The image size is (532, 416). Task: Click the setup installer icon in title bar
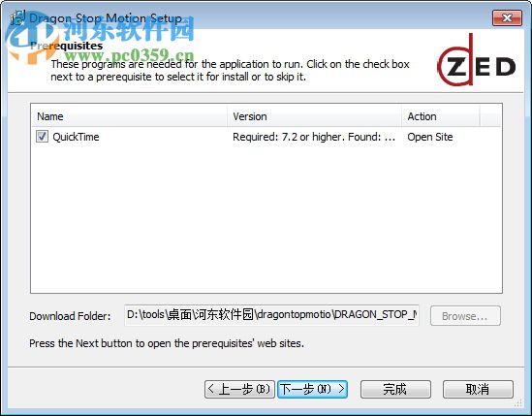[17, 17]
